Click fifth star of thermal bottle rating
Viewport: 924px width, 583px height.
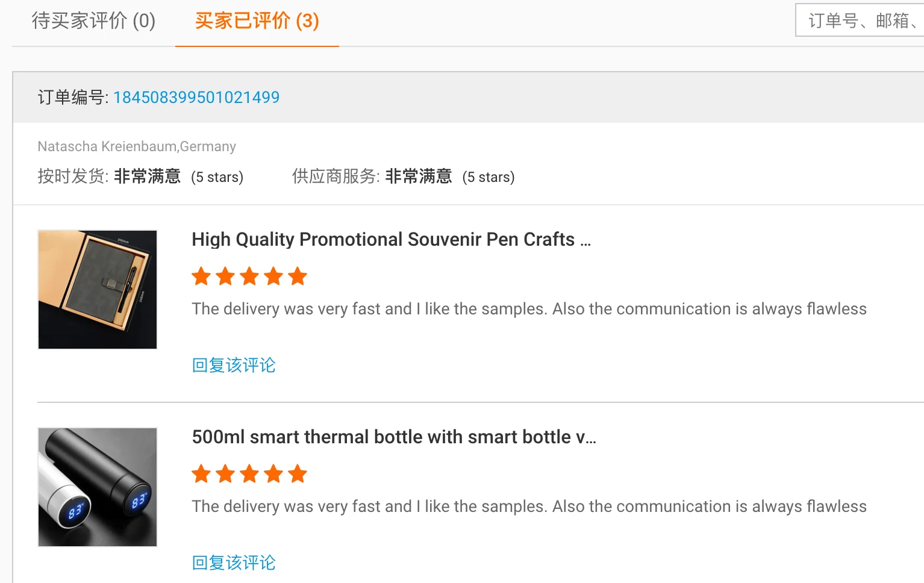298,475
